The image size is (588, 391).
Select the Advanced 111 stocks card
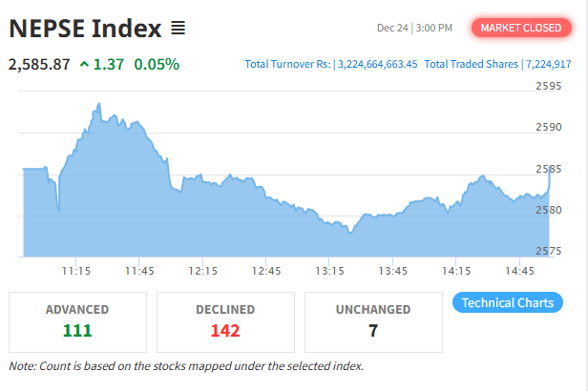tap(77, 320)
